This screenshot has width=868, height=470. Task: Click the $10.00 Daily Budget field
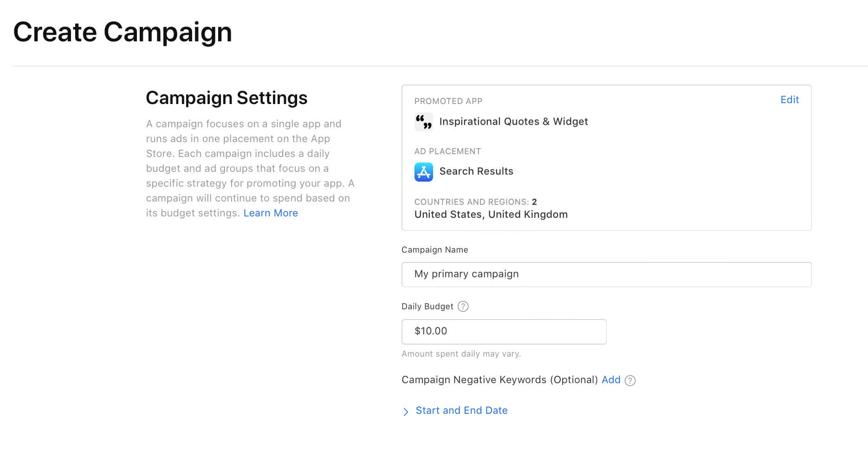click(x=504, y=331)
